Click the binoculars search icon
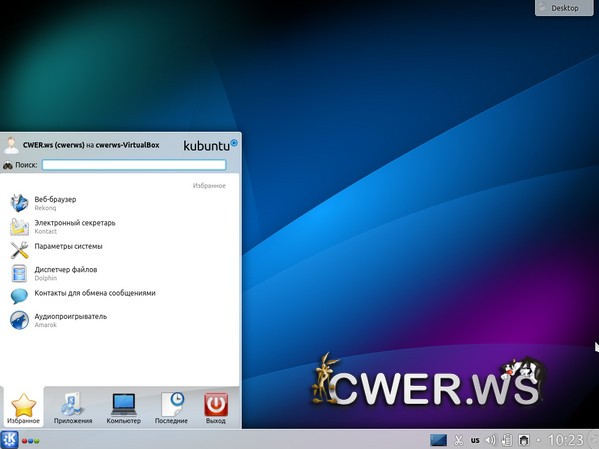Image resolution: width=599 pixels, height=449 pixels. 8,165
